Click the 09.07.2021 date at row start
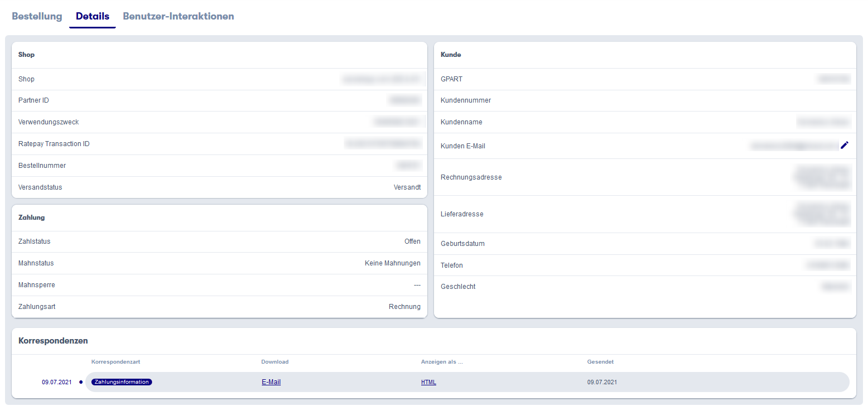Image resolution: width=868 pixels, height=406 pixels. 56,382
